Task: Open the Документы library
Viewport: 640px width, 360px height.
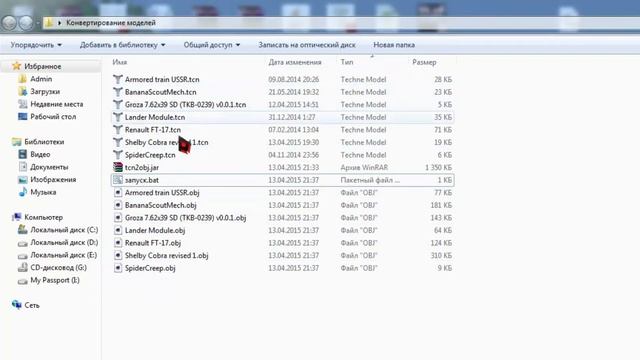Action: click(x=49, y=167)
